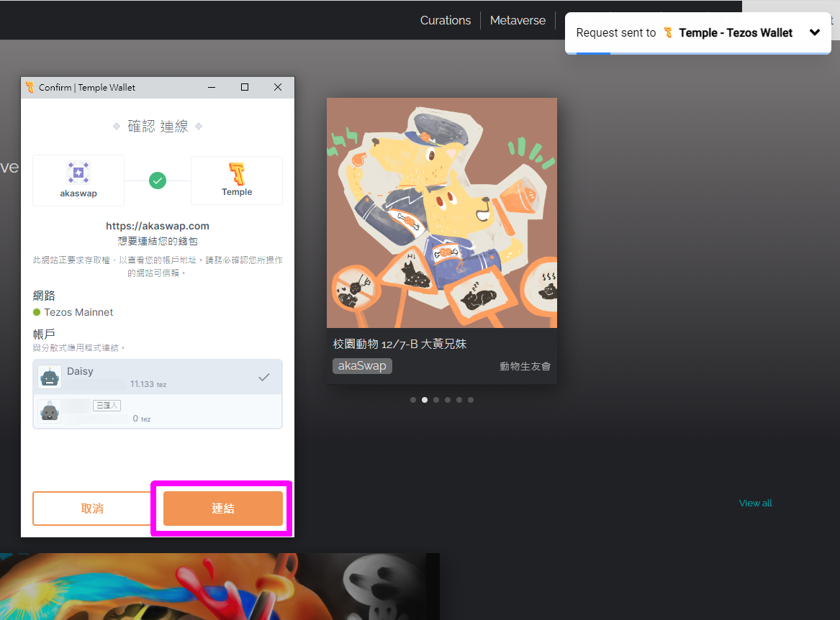This screenshot has width=840, height=620.
Task: Click the Temple wallet logo icon
Action: [237, 173]
